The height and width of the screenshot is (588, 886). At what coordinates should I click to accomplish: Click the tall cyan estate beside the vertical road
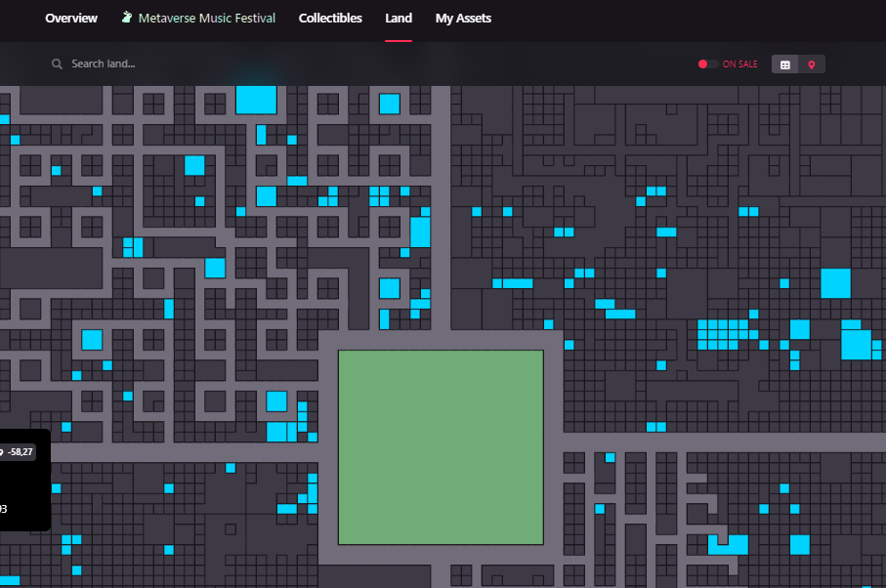[x=420, y=231]
